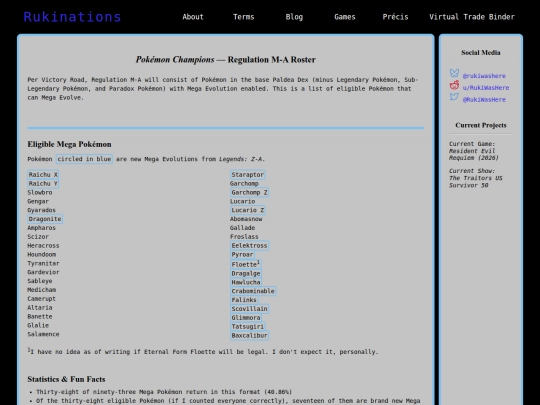Select 'Slowbro' in the list
Viewport: 540px width, 405px height.
(40, 193)
